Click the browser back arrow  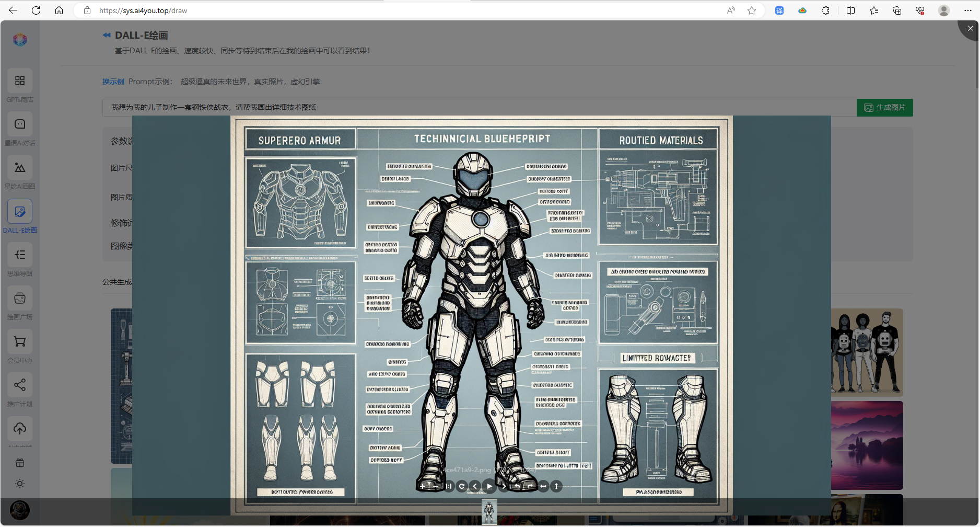coord(13,10)
